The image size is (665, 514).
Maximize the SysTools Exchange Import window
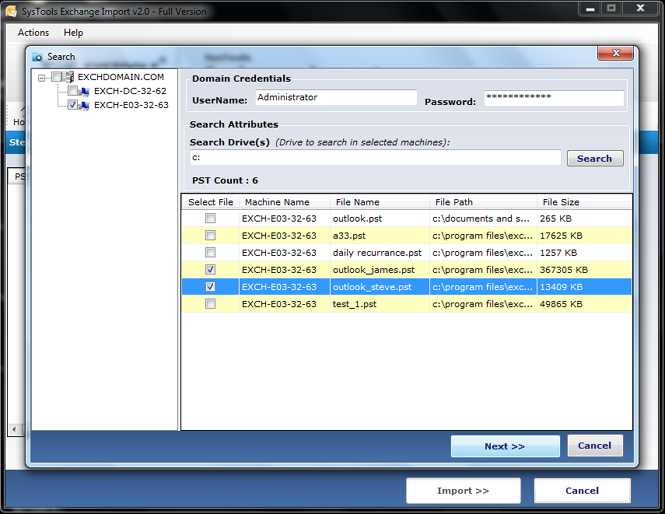pos(611,8)
